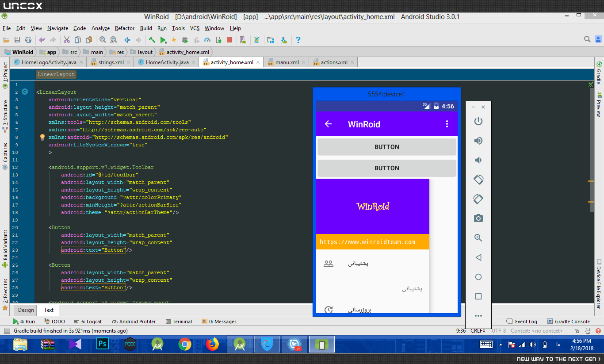This screenshot has height=364, width=604.
Task: Toggle the Build Variants side panel
Action: [5, 249]
